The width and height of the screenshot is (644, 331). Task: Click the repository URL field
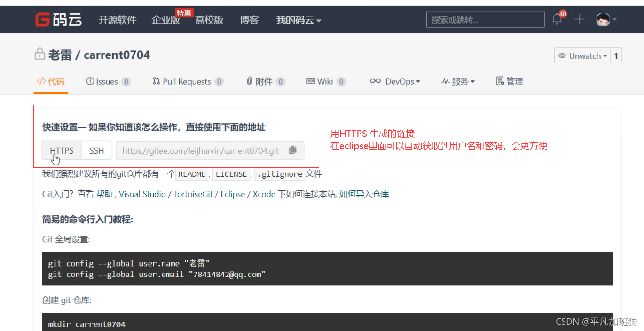click(x=201, y=150)
